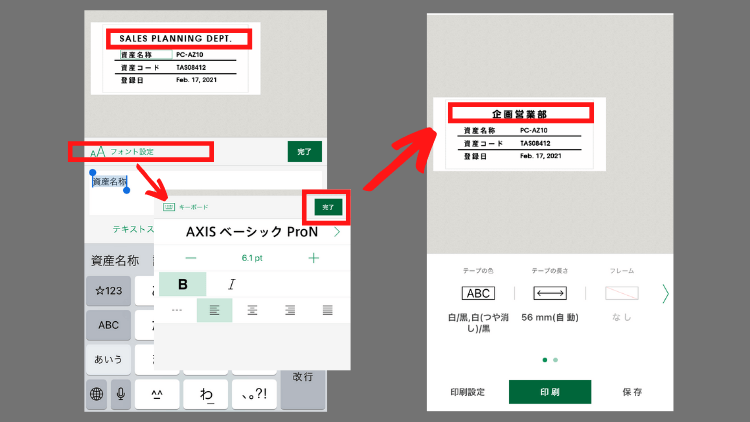Tap the globe keyboard switch icon
This screenshot has width=750, height=422.
pos(97,394)
